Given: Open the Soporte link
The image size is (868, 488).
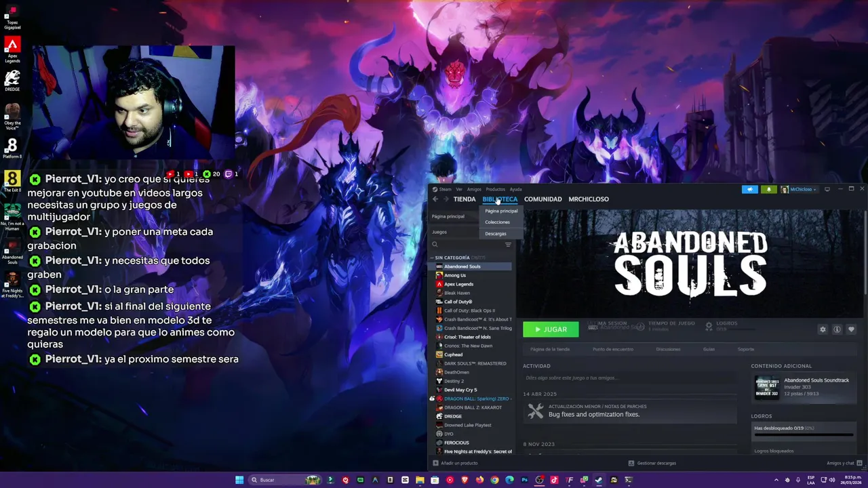Looking at the screenshot, I should coord(745,349).
